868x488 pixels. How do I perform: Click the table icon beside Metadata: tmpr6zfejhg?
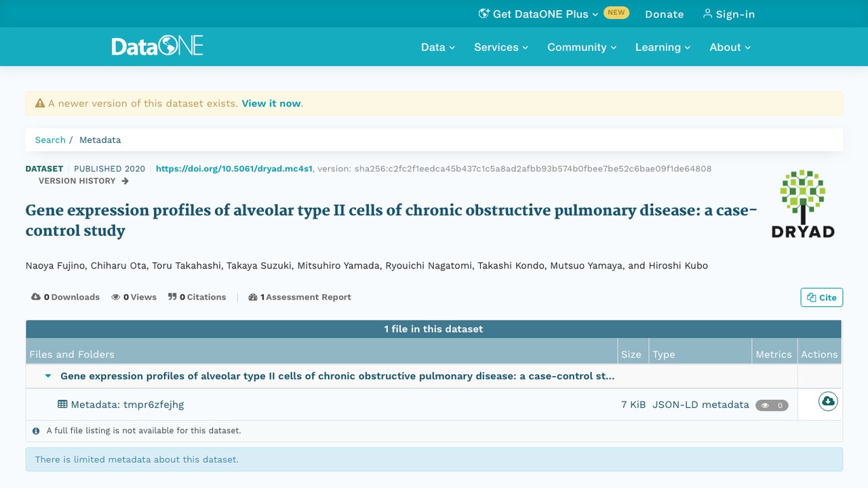(x=62, y=404)
